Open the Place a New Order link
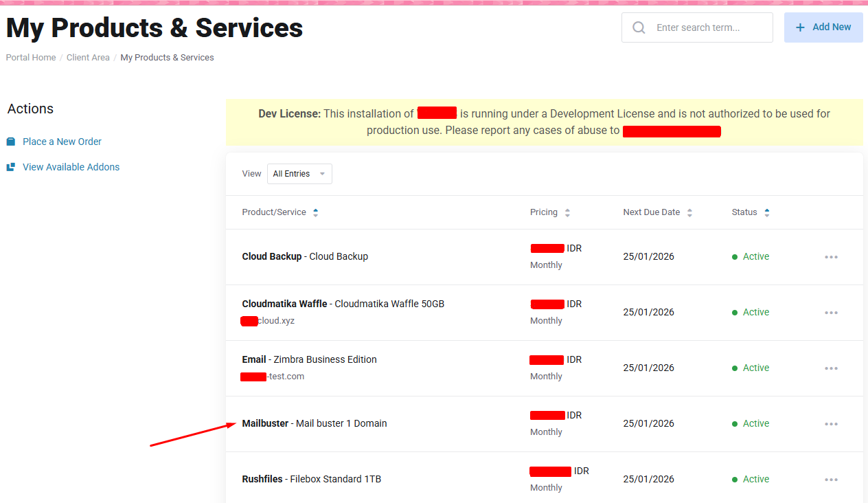868x503 pixels. click(62, 142)
